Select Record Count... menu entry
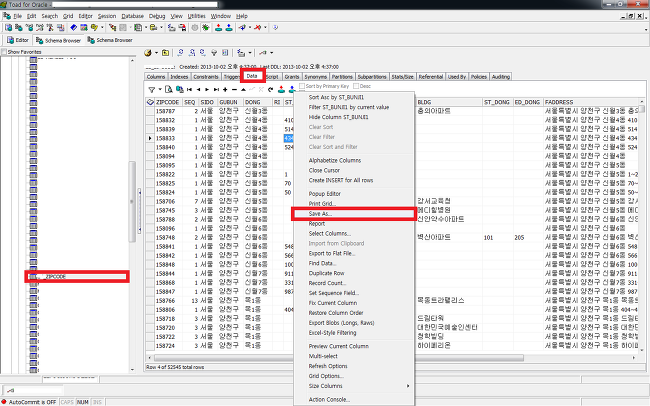 click(x=354, y=283)
